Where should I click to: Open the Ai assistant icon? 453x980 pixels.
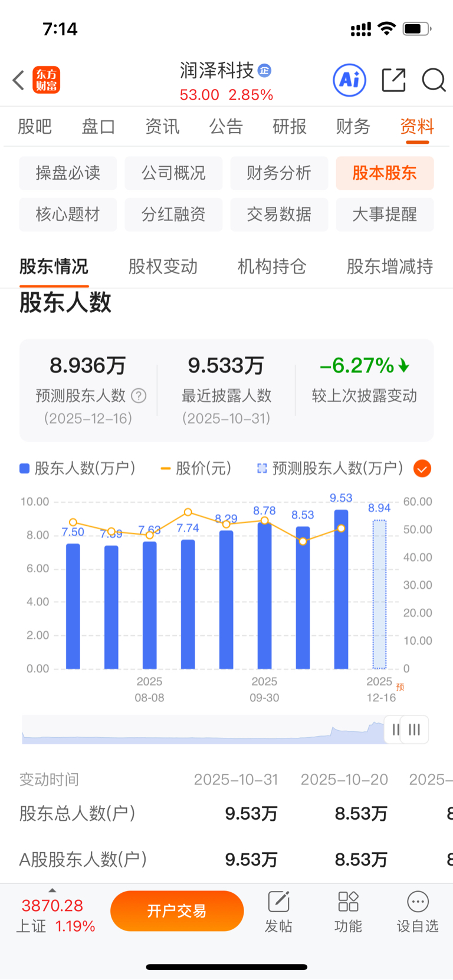pos(350,80)
